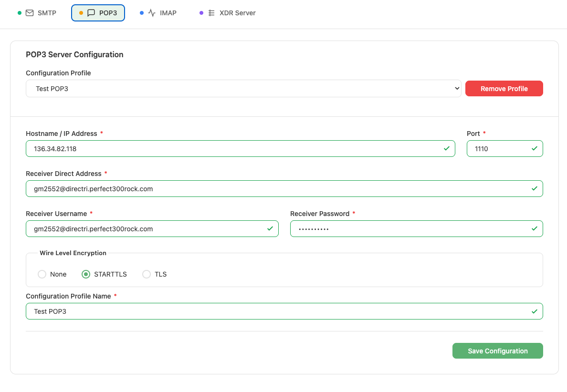This screenshot has width=567, height=392.
Task: Click the checkmark in the Receiver Password field
Action: [x=535, y=229]
